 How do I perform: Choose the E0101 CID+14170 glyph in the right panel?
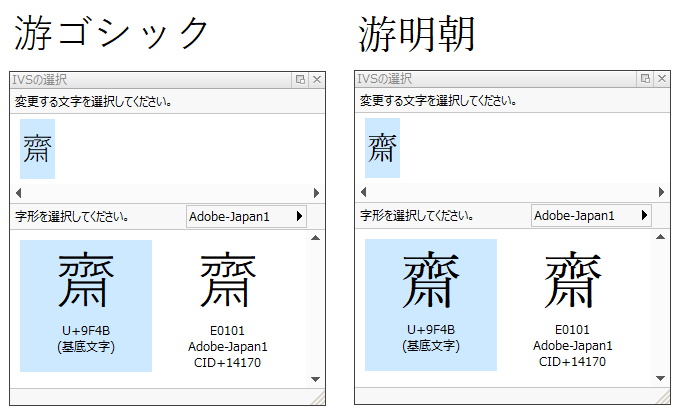pos(573,307)
